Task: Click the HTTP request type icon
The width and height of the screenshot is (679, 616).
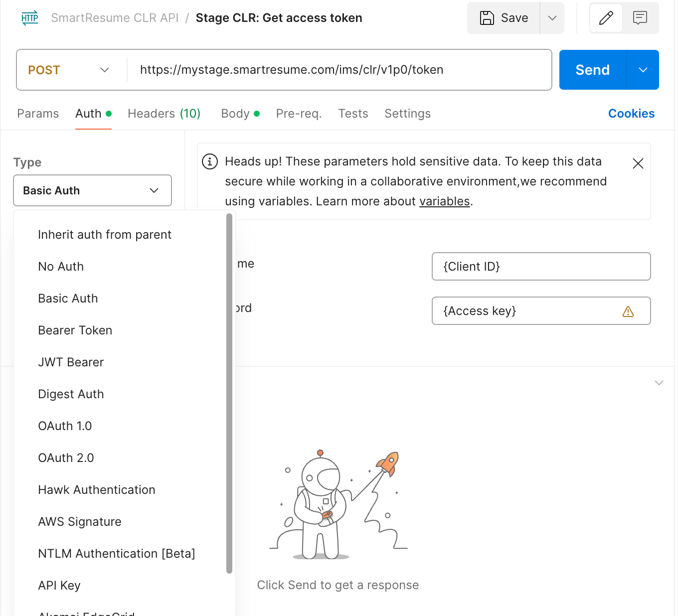Action: [x=30, y=18]
